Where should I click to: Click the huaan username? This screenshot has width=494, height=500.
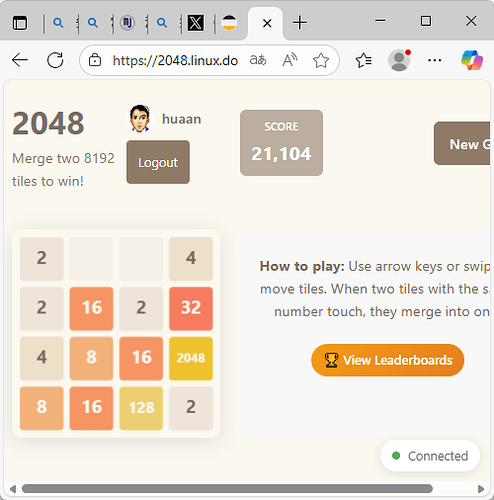(182, 119)
